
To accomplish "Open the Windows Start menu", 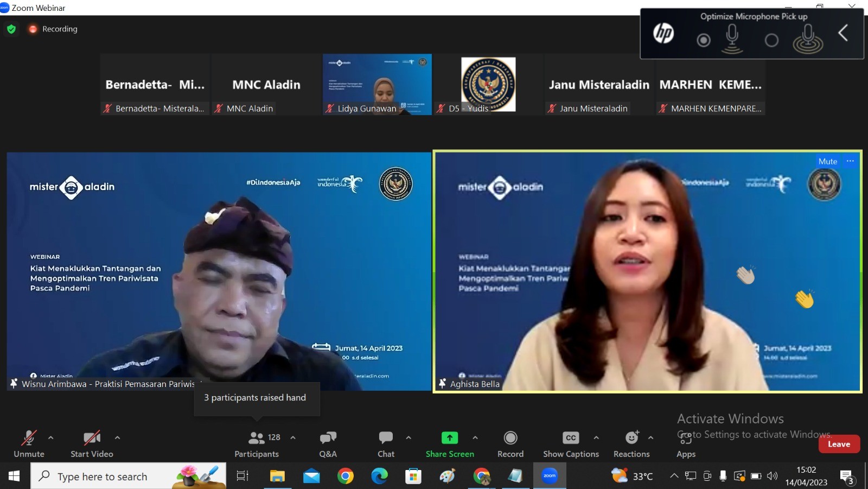I will point(14,476).
